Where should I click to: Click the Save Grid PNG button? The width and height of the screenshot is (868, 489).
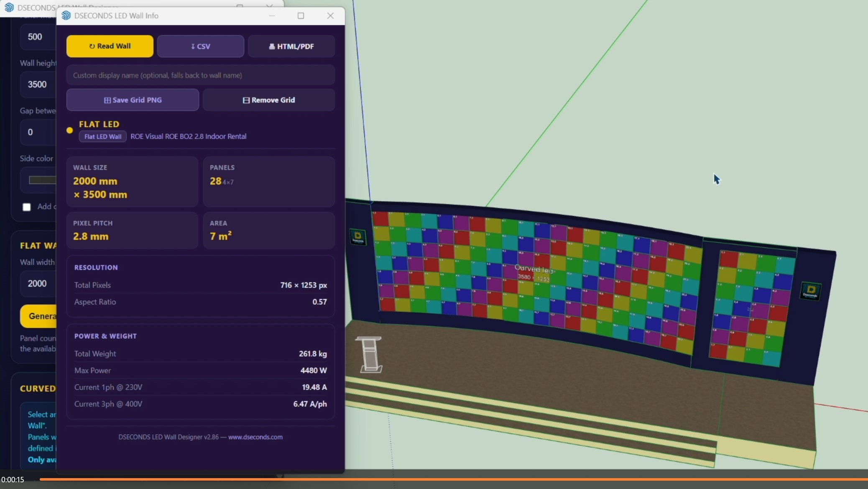[x=133, y=100]
